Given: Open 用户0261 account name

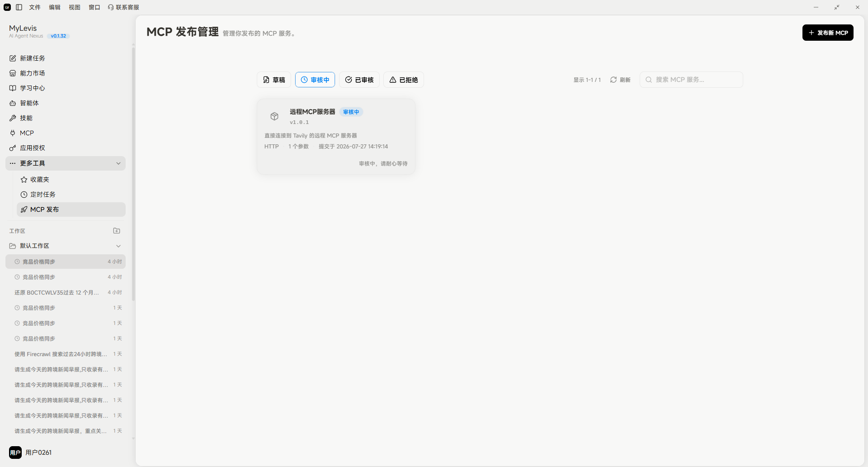Looking at the screenshot, I should pos(38,453).
